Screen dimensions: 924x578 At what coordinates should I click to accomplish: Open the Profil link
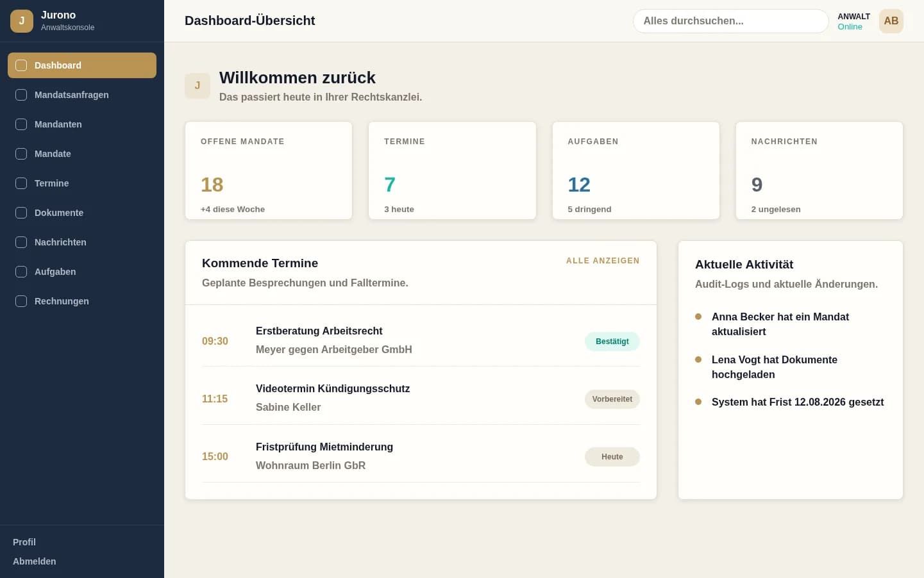click(24, 542)
